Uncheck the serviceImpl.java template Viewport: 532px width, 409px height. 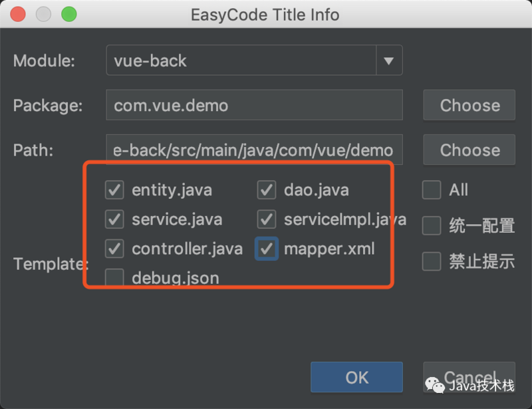click(x=267, y=219)
